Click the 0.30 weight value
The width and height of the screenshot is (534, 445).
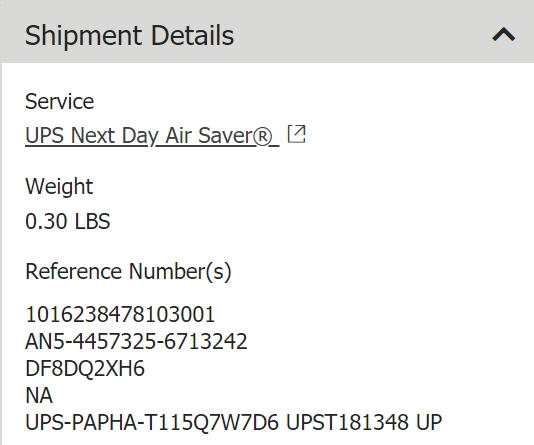(x=46, y=221)
